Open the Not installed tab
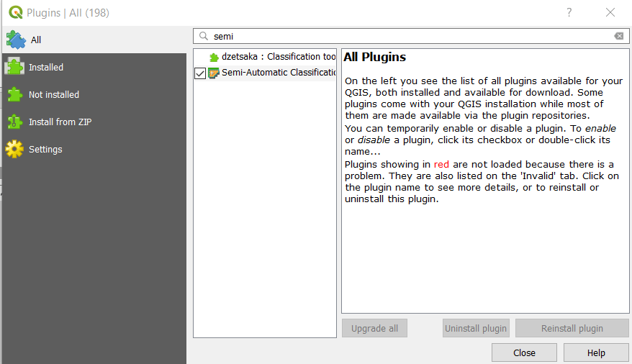This screenshot has width=632, height=364. (94, 95)
